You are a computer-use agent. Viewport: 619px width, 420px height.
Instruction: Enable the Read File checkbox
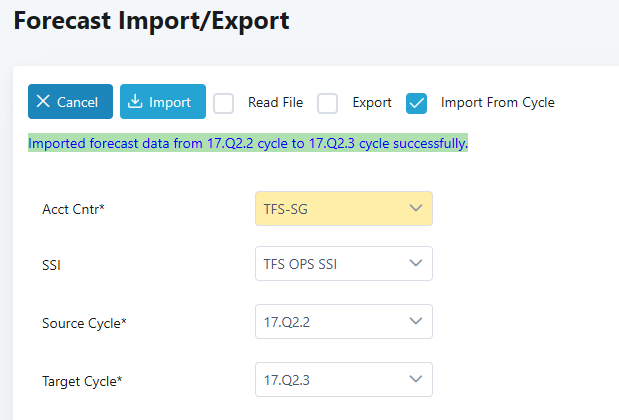[224, 103]
